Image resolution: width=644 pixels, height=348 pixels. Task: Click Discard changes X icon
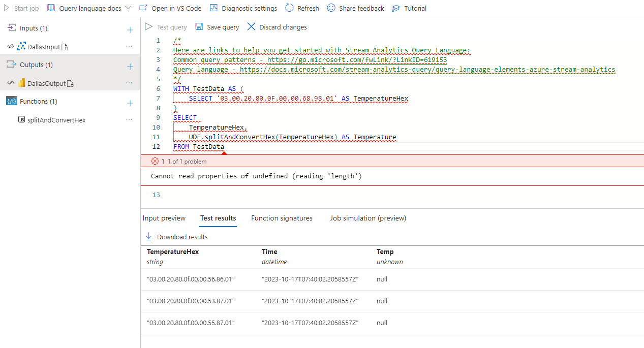tap(251, 27)
